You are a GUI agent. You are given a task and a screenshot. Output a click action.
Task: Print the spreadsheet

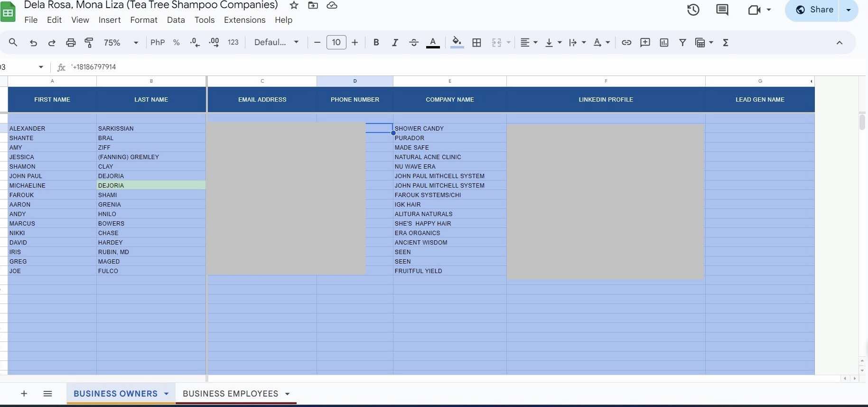tap(71, 43)
